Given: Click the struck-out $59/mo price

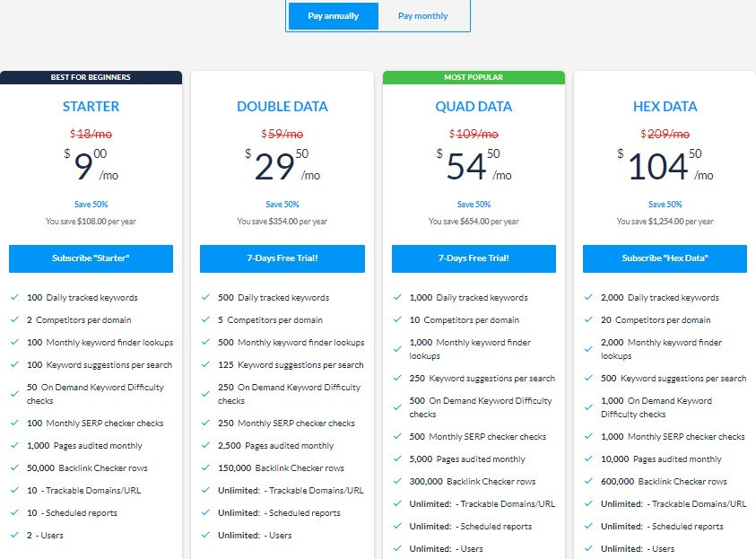Looking at the screenshot, I should 282,134.
